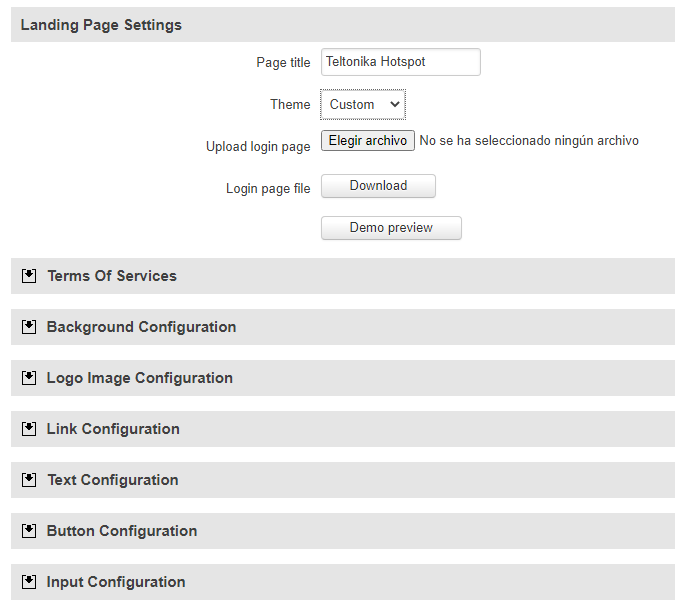The width and height of the screenshot is (675, 607).
Task: Expand the Input Configuration section icon
Action: click(x=29, y=582)
